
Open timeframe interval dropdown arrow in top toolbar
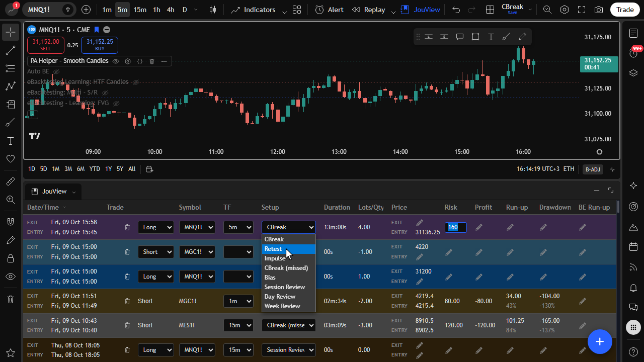[x=196, y=10]
